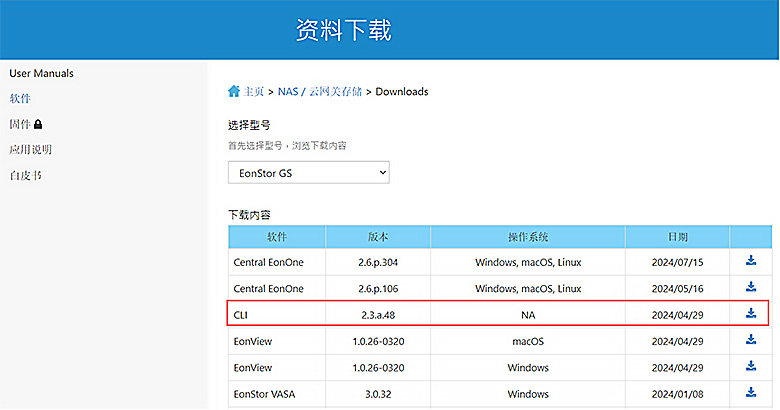Download EonView for macOS
780x410 pixels.
751,339
